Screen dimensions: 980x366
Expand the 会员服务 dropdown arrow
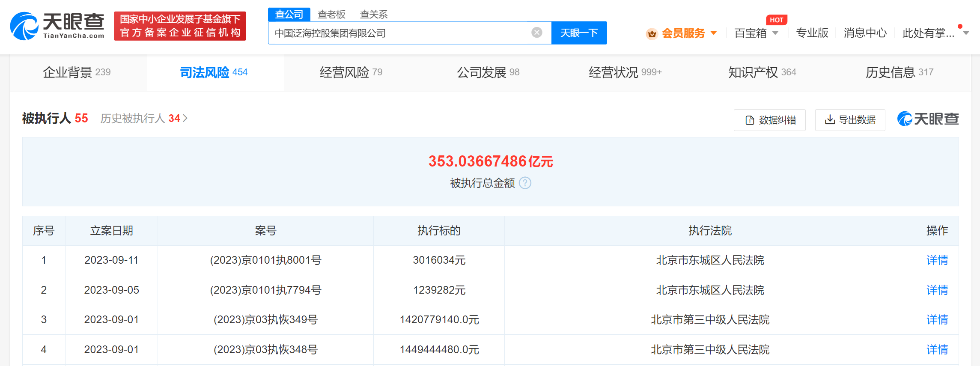tap(714, 33)
